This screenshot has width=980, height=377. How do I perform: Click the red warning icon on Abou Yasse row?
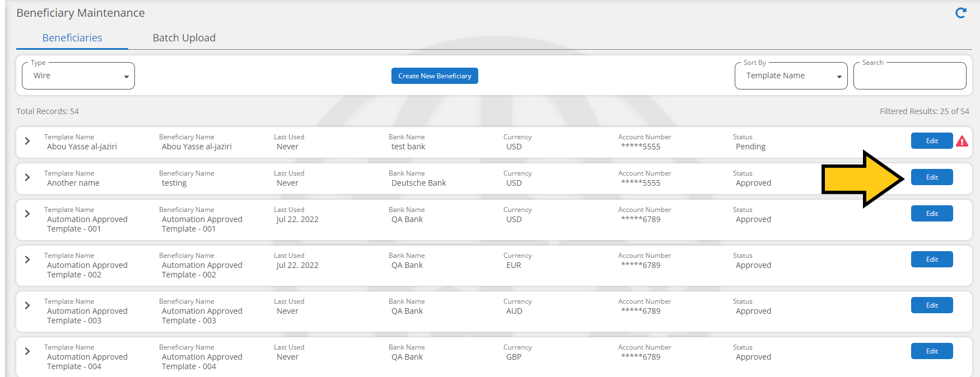click(x=962, y=141)
